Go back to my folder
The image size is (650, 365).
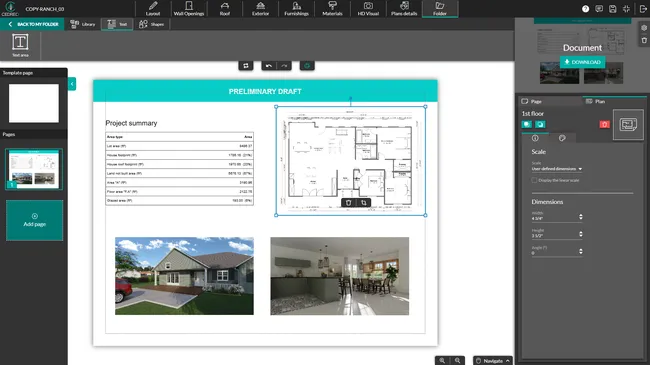pos(32,24)
